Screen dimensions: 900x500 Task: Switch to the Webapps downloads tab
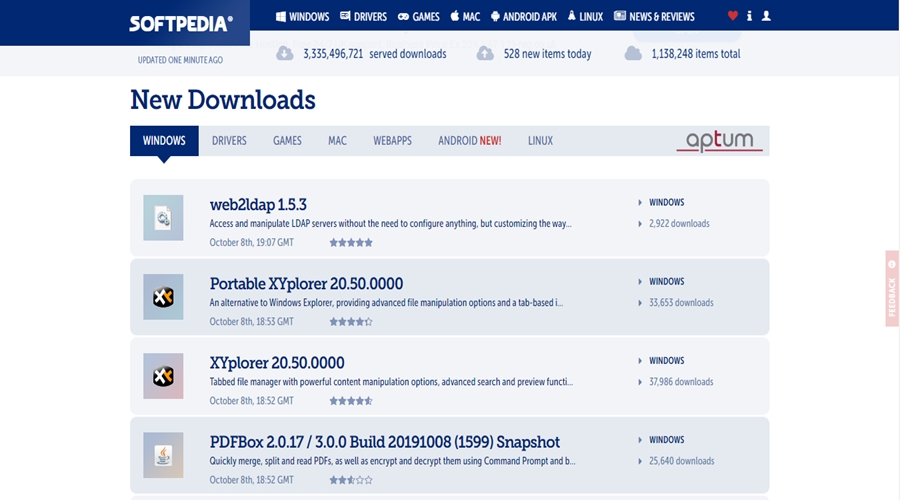pos(392,141)
